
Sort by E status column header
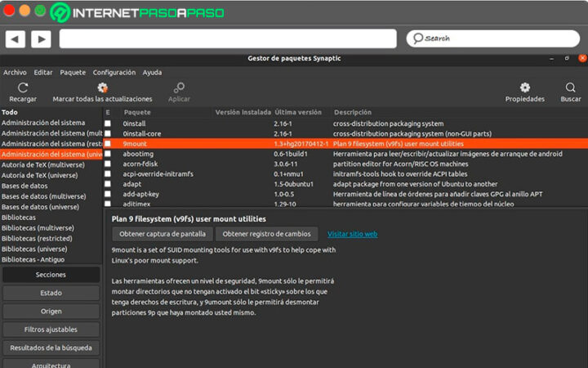108,112
